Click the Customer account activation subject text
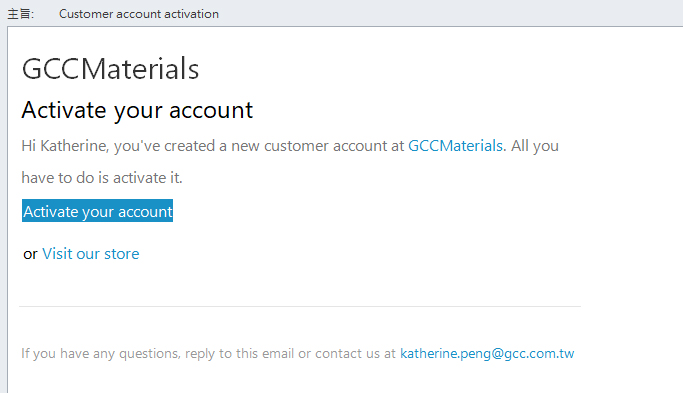683x393 pixels. [x=139, y=14]
